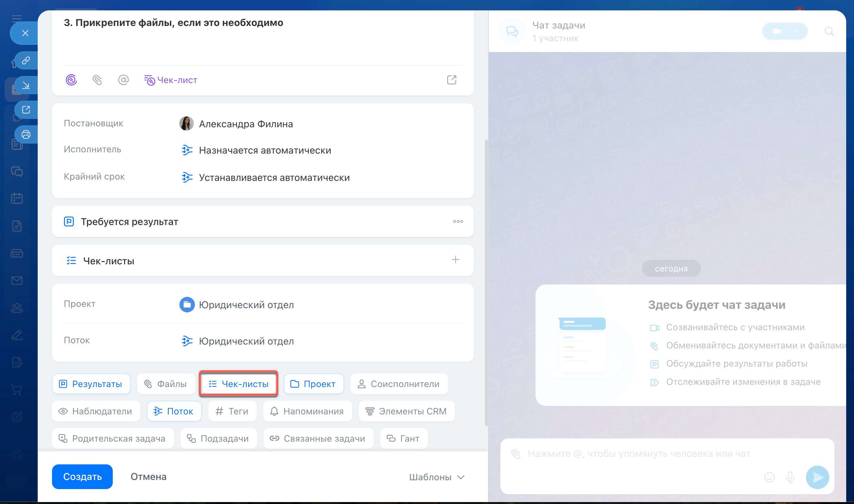854x504 pixels.
Task: Click the printer icon on left side panel
Action: pyautogui.click(x=26, y=134)
